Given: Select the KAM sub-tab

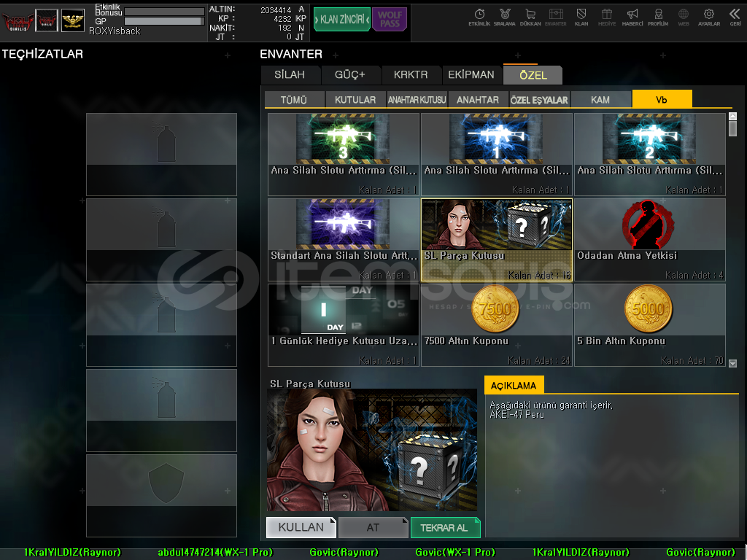Looking at the screenshot, I should [600, 99].
